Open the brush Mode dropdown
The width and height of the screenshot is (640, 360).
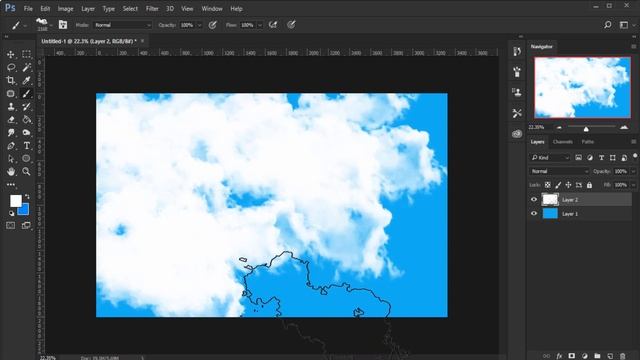coord(122,25)
